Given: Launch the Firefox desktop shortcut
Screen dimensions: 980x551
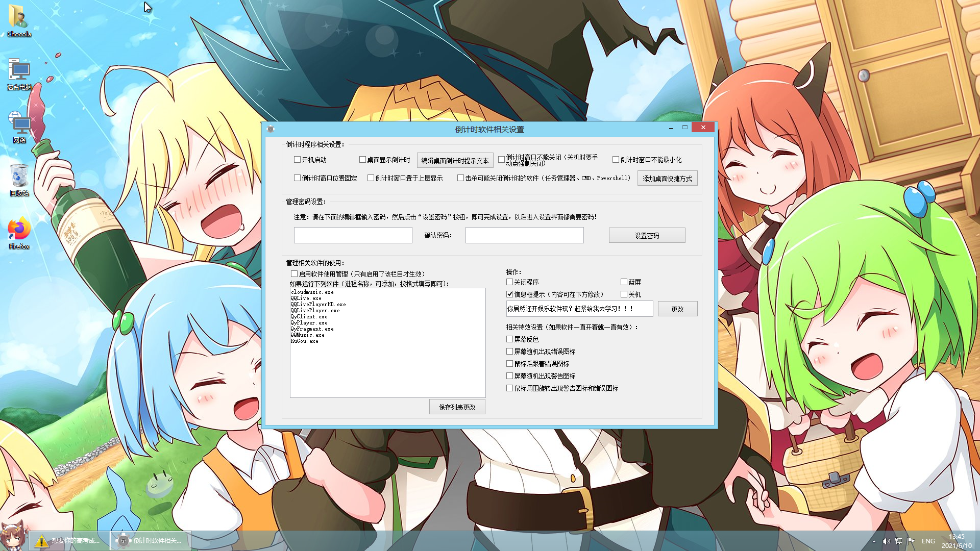Looking at the screenshot, I should 19,232.
